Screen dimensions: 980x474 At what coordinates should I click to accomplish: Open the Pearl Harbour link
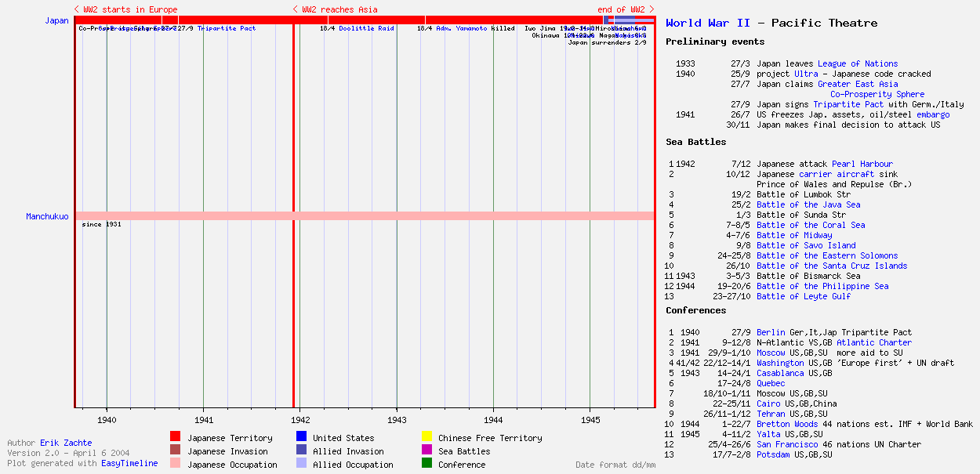click(x=862, y=164)
